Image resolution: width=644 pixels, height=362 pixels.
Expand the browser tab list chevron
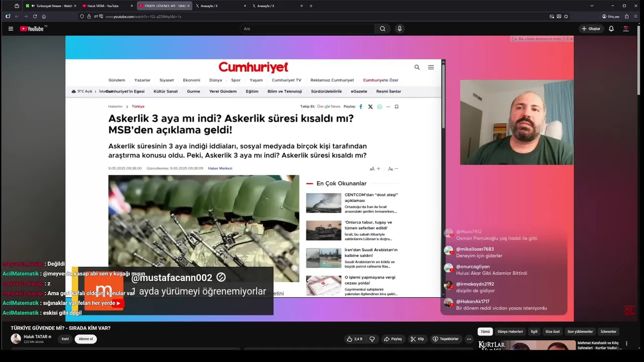click(x=592, y=6)
